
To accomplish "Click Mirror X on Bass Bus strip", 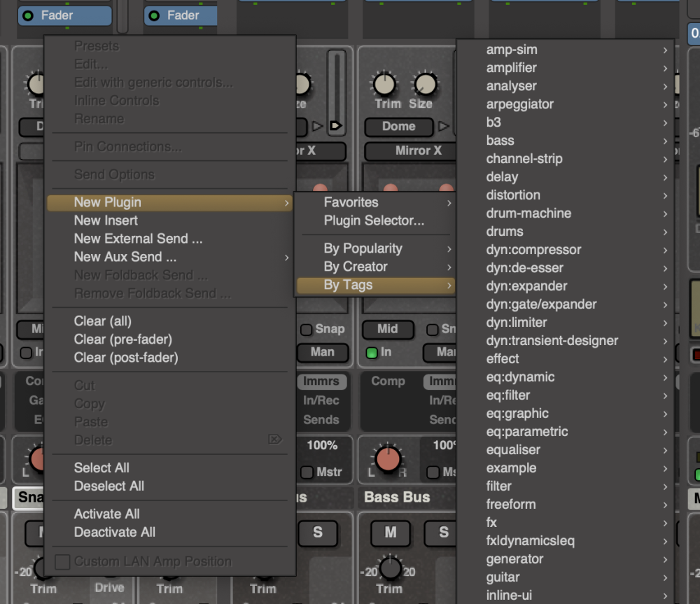I will pos(411,151).
